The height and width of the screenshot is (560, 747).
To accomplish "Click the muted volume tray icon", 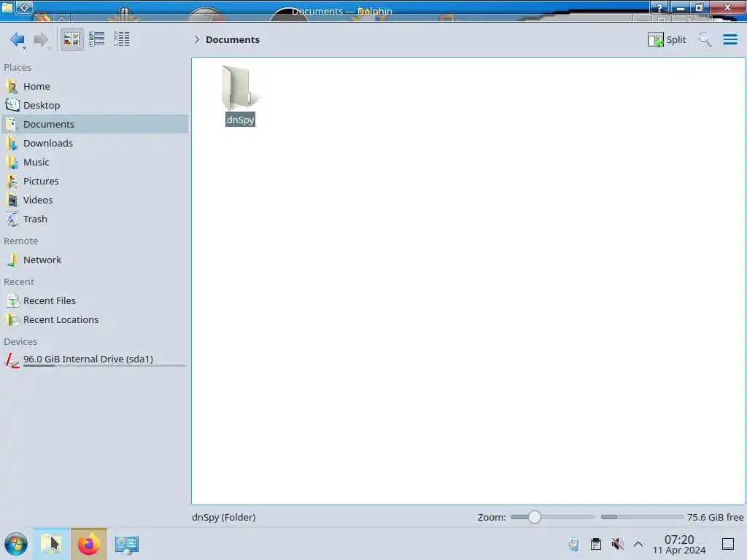I will click(617, 544).
